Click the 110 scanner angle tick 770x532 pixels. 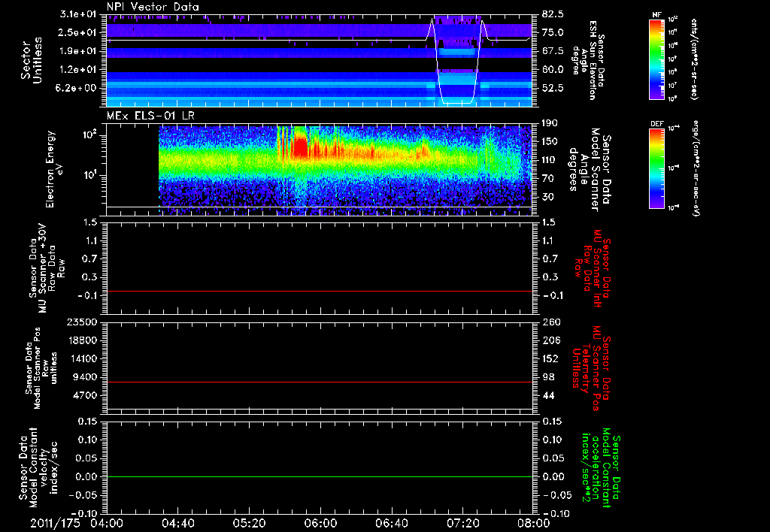click(550, 160)
